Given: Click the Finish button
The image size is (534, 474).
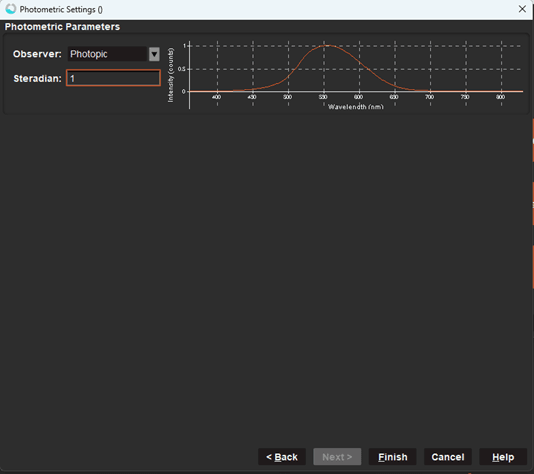Looking at the screenshot, I should (392, 457).
